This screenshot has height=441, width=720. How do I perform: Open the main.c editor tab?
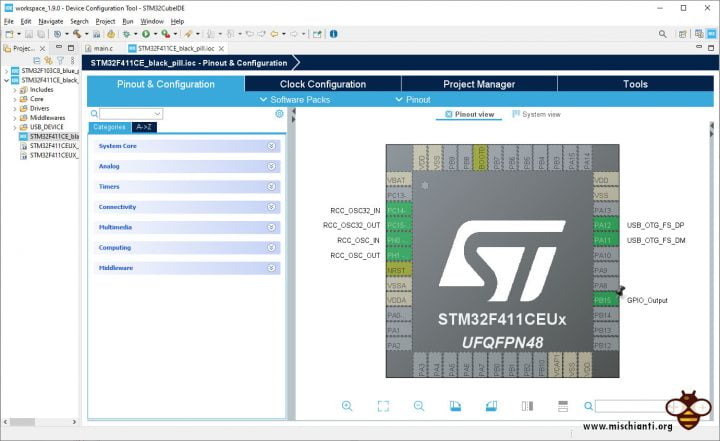pos(100,48)
